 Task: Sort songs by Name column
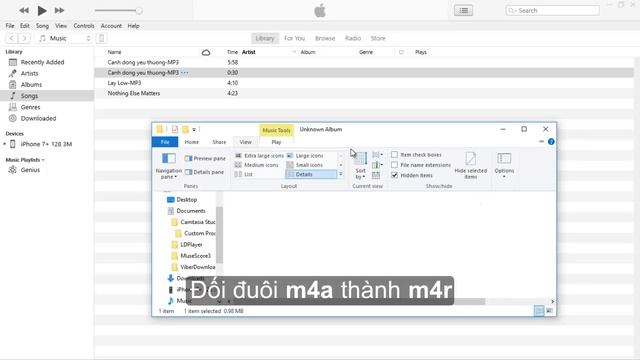114,52
